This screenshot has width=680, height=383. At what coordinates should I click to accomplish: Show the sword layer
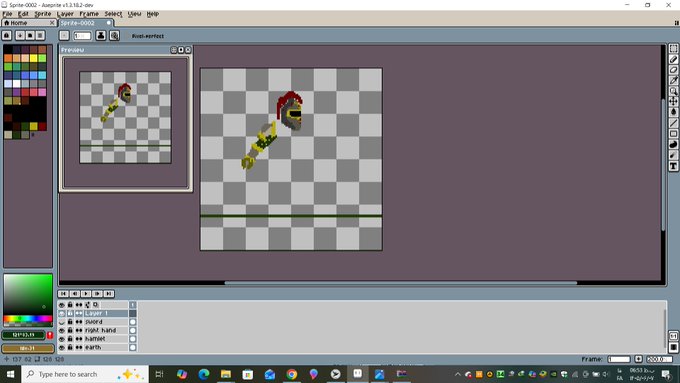pyautogui.click(x=62, y=322)
